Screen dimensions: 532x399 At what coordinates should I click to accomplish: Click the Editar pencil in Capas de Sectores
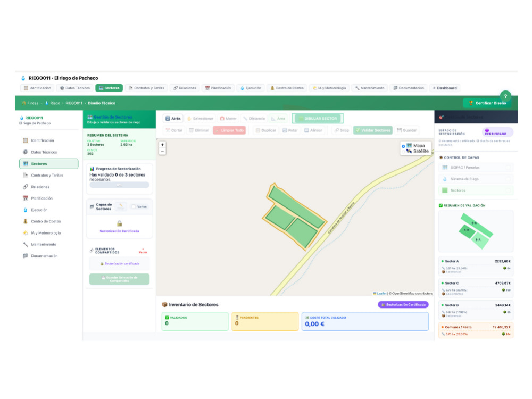(x=121, y=206)
